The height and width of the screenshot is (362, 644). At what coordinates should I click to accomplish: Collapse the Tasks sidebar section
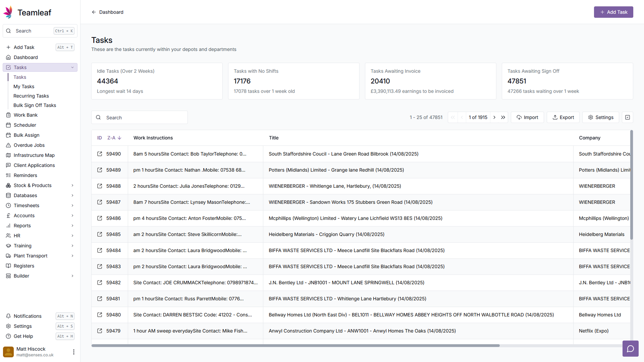(x=72, y=67)
